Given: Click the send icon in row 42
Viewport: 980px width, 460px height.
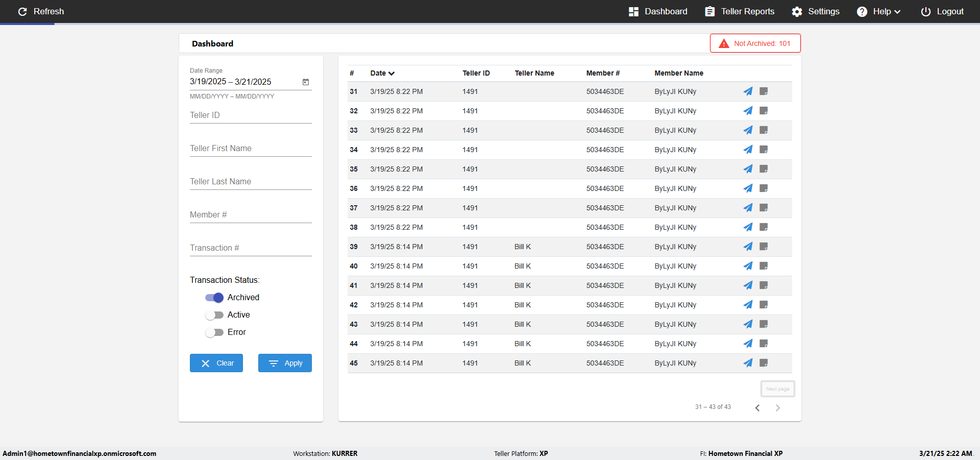Looking at the screenshot, I should (748, 305).
